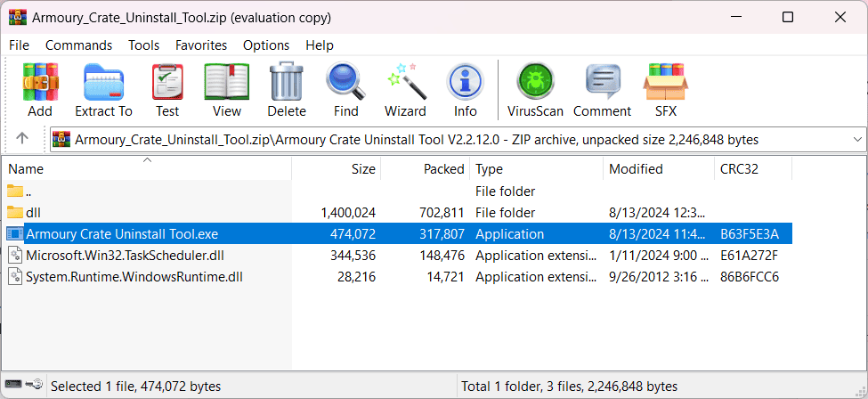Open the Tools menu

[x=144, y=45]
